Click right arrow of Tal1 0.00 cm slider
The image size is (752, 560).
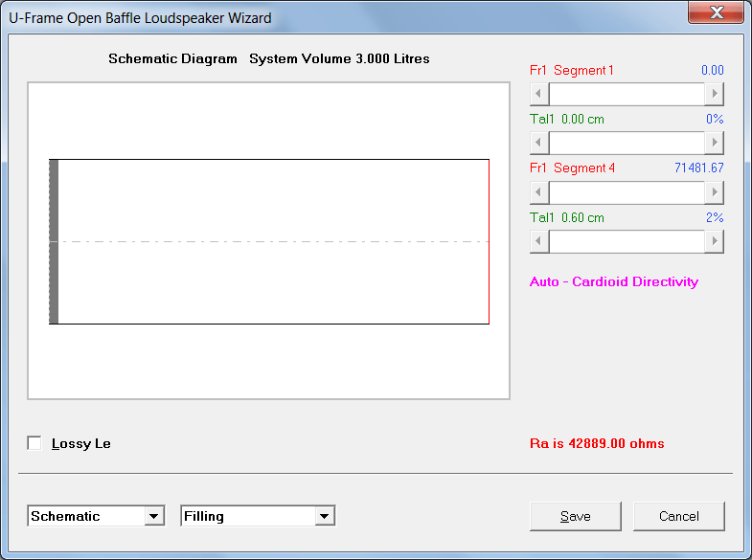tap(714, 143)
